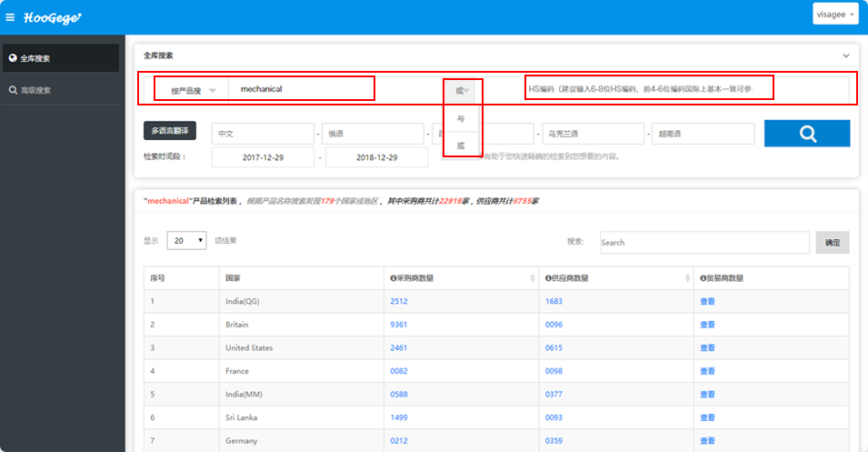Sort by 采购商数量 column arrows
The width and height of the screenshot is (868, 452).
533,278
